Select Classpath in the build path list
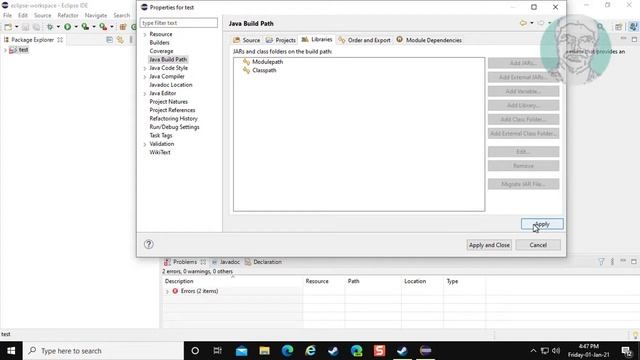Viewport: 640px width, 360px height. coord(264,70)
